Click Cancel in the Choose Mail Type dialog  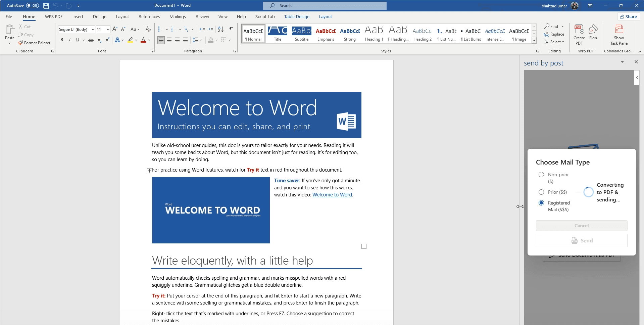(x=582, y=226)
